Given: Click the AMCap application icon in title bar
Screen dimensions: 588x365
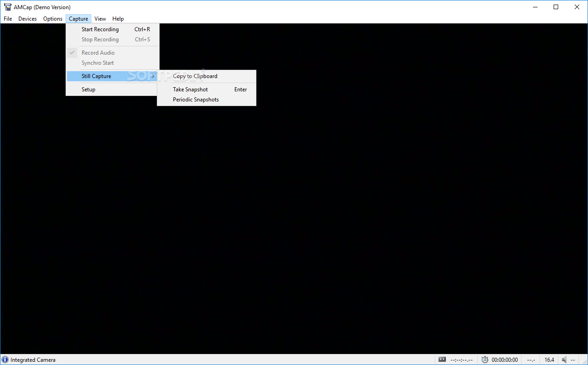Looking at the screenshot, I should [7, 7].
